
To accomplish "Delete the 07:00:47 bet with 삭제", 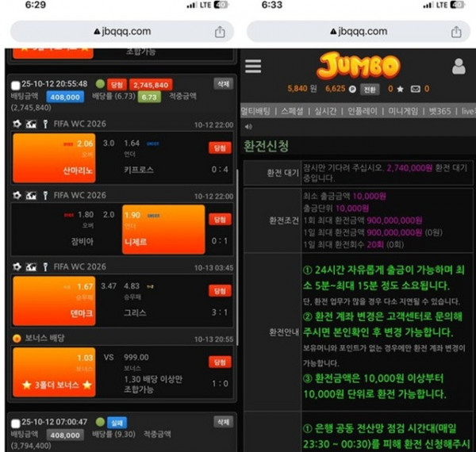I will pyautogui.click(x=223, y=423).
